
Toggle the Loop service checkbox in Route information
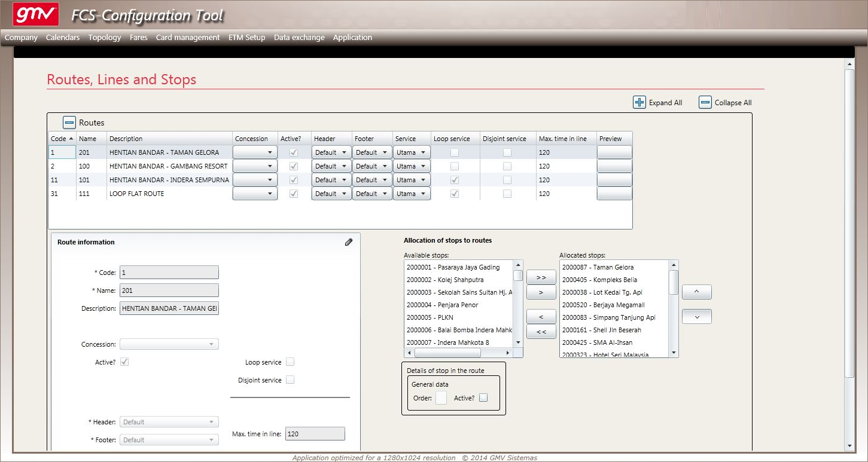(x=290, y=362)
